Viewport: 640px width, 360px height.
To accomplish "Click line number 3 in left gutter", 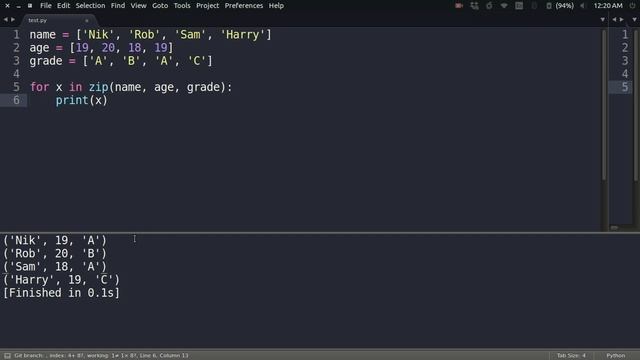I will click(x=16, y=61).
